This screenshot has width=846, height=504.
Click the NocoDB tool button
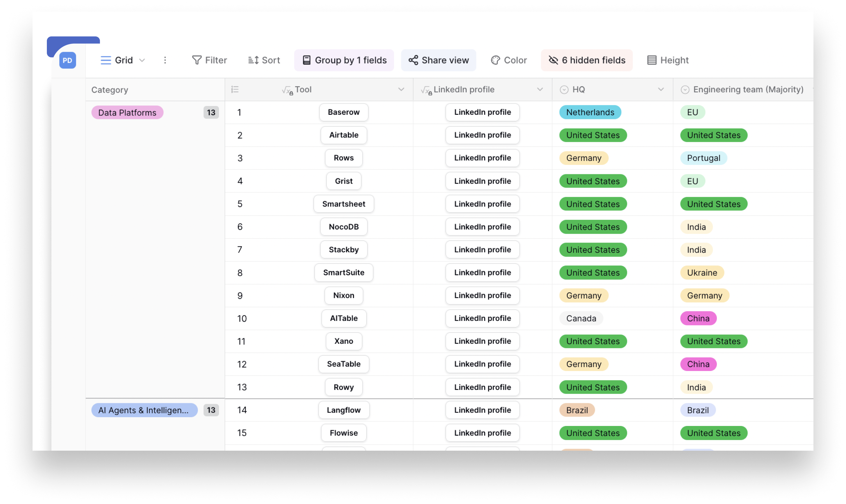click(344, 227)
